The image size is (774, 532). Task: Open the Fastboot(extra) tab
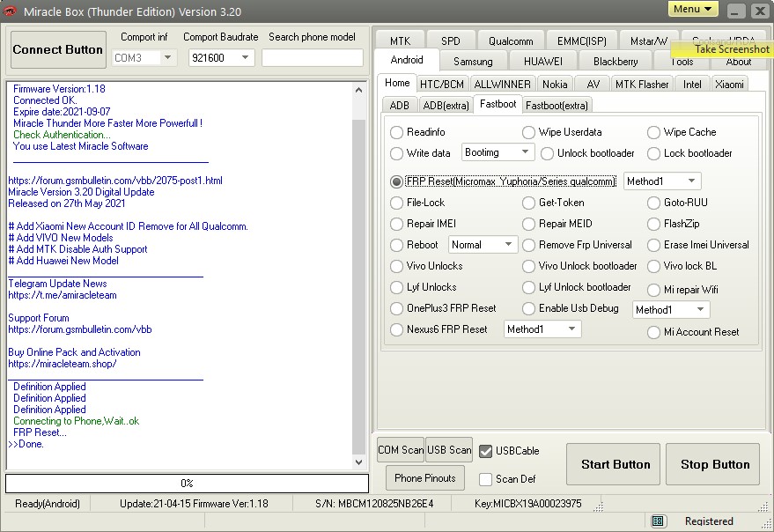click(557, 106)
